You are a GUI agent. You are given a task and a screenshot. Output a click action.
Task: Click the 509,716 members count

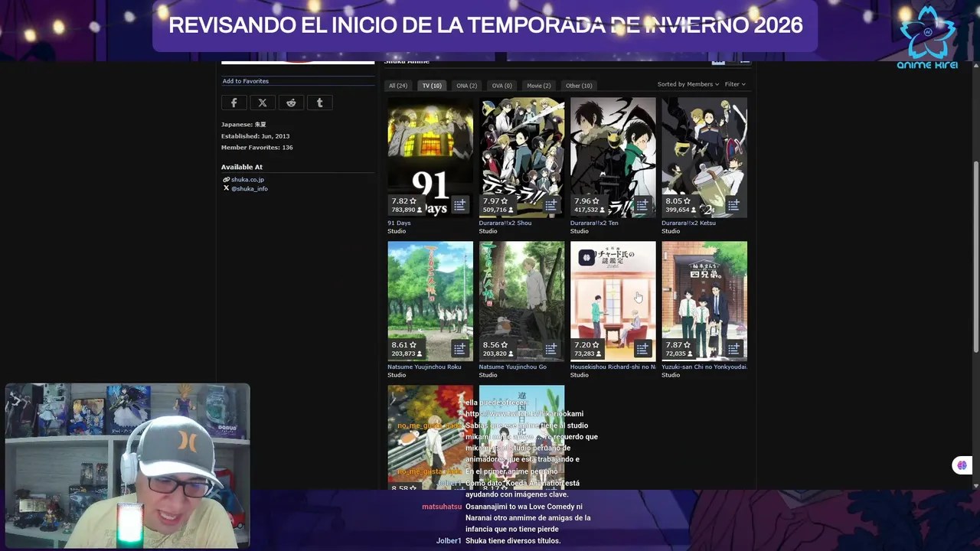498,210
